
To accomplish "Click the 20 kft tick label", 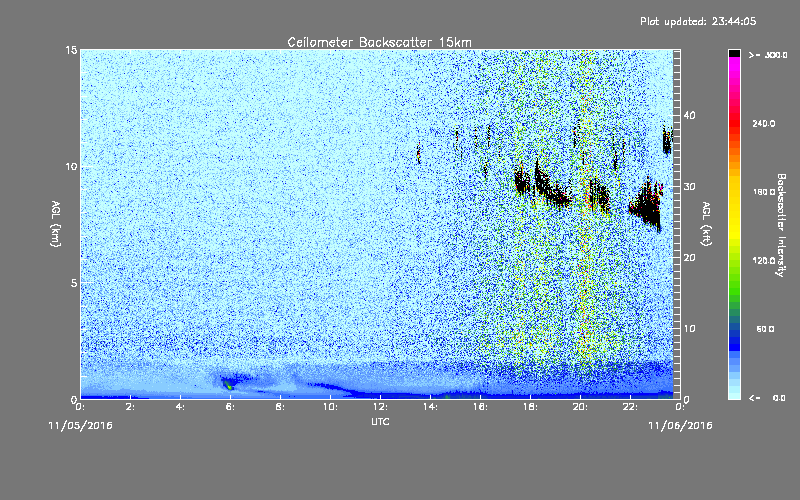I will pos(689,258).
